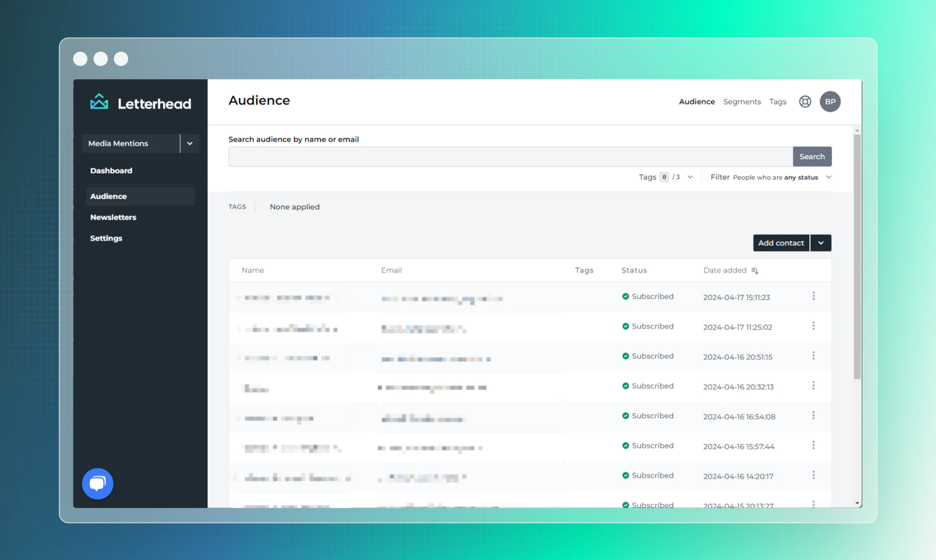This screenshot has width=936, height=560.
Task: Expand Add contact arrow options
Action: pos(820,243)
